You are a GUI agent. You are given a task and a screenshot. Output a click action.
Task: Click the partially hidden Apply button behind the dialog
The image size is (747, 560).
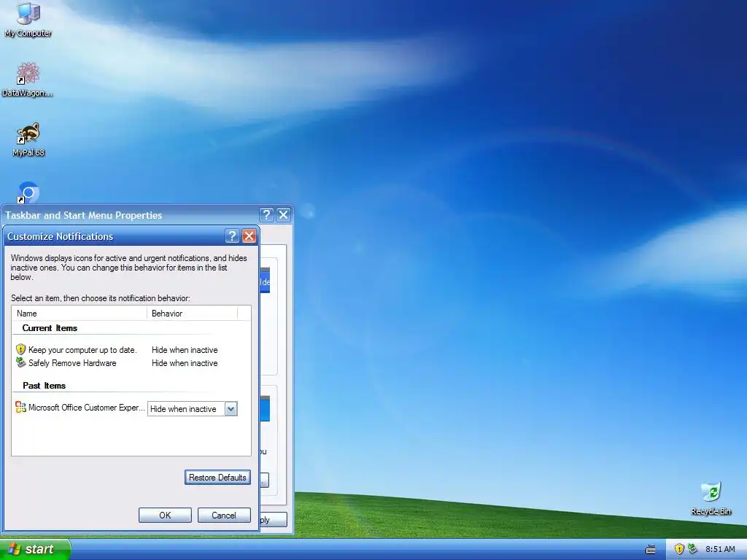coord(273,519)
